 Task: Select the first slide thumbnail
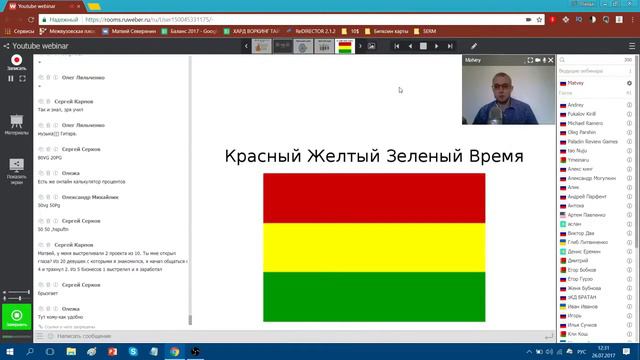coord(262,46)
